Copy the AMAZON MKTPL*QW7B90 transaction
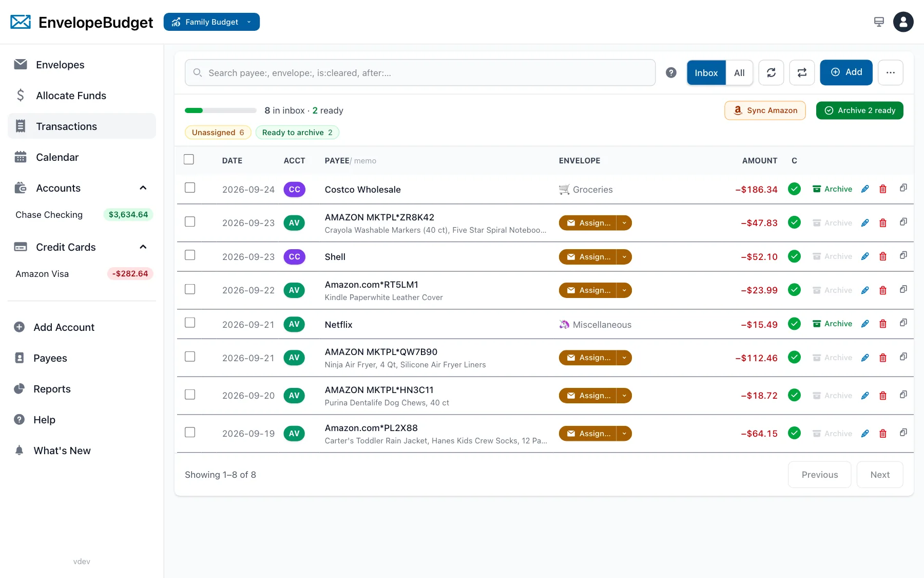924x578 pixels. click(x=903, y=357)
